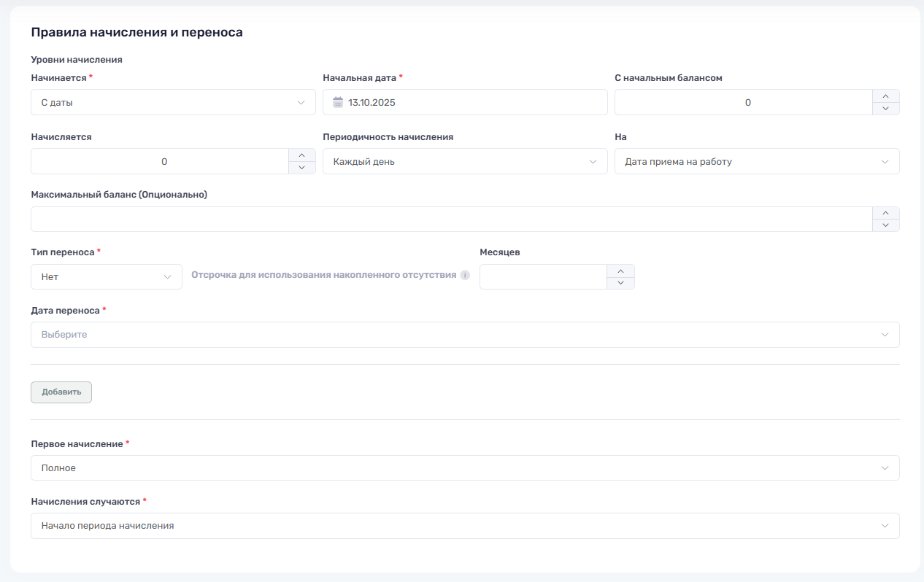
Task: Select a Дата переноса option
Action: (465, 335)
